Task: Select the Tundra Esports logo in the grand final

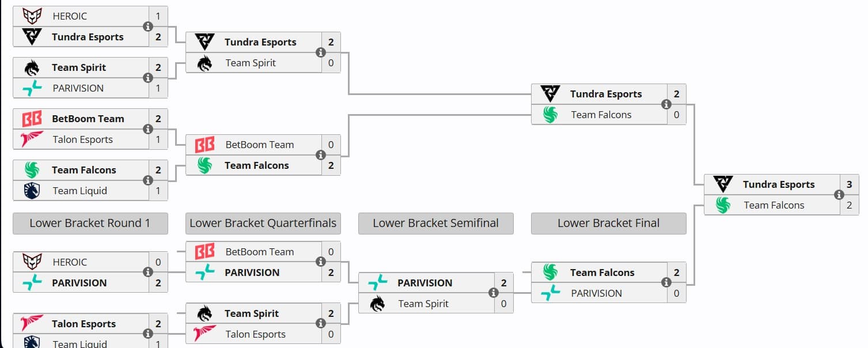Action: 723,184
